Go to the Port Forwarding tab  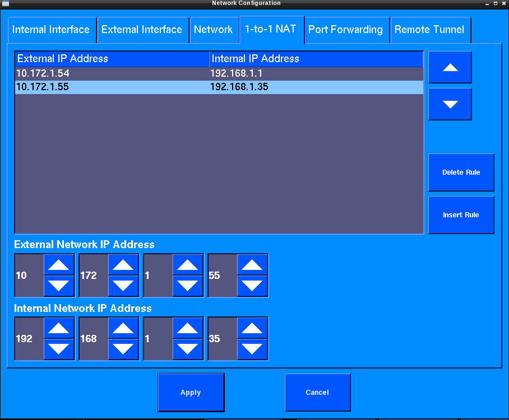[345, 30]
